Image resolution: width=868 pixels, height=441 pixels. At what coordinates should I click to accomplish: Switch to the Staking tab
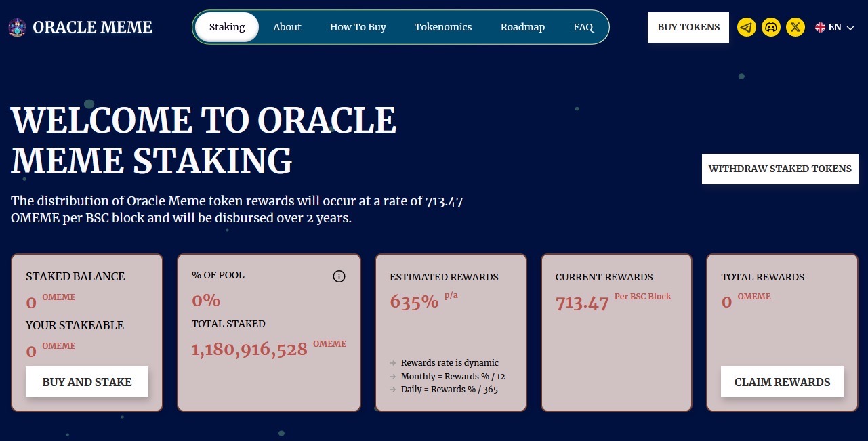point(227,27)
